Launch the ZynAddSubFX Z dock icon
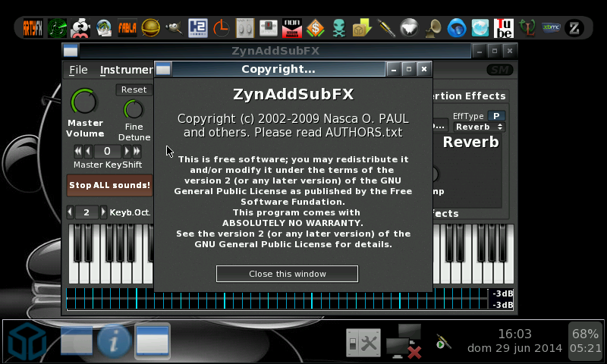 [574, 28]
